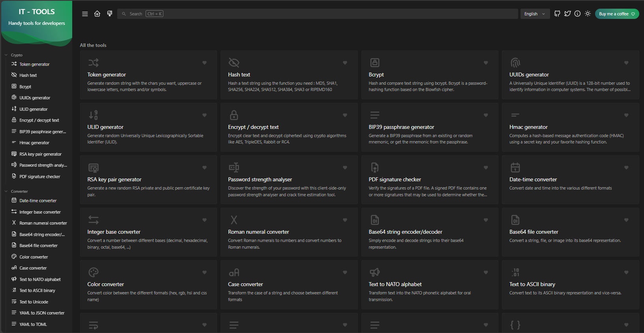Select YAML to JSON converter in sidebar
This screenshot has width=644, height=333.
42,313
